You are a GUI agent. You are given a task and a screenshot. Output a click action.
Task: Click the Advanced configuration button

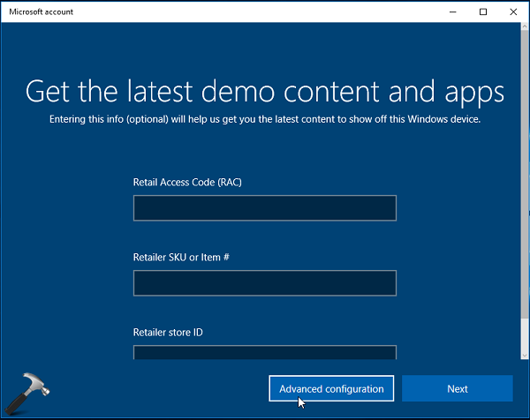tap(331, 388)
